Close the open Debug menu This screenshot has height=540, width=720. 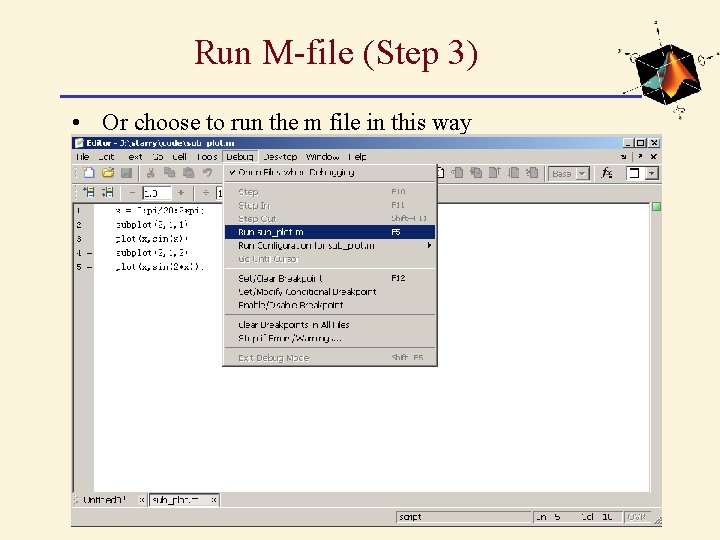tap(240, 157)
